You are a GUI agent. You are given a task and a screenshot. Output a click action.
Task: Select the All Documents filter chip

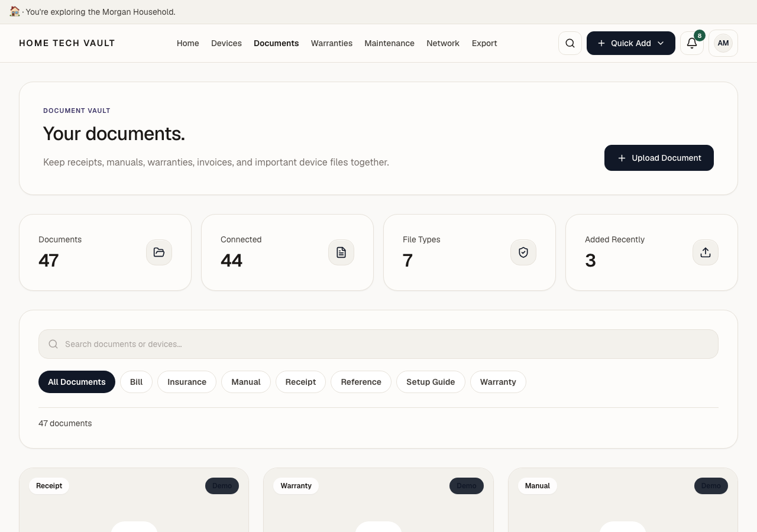click(77, 382)
